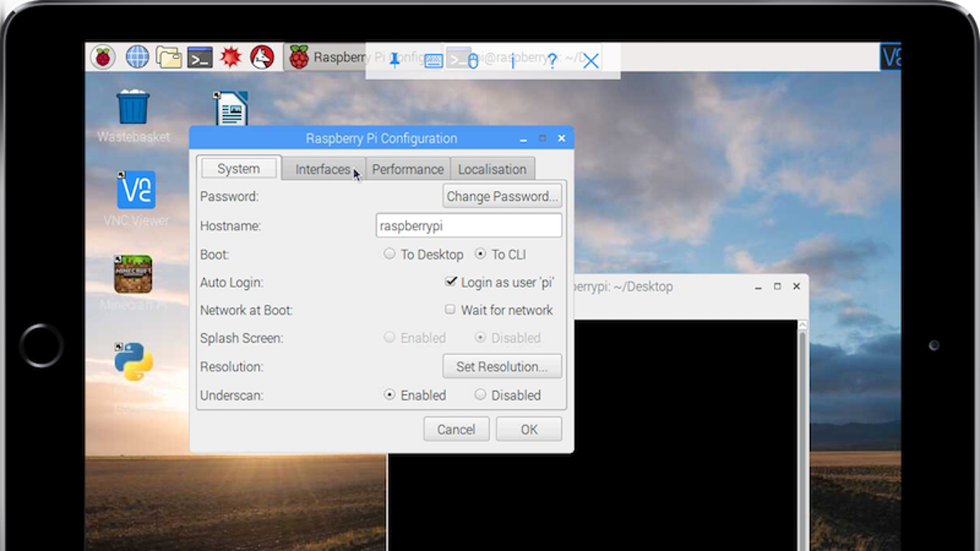Viewport: 980px width, 551px height.
Task: Maximize the terminal window
Action: click(x=777, y=287)
